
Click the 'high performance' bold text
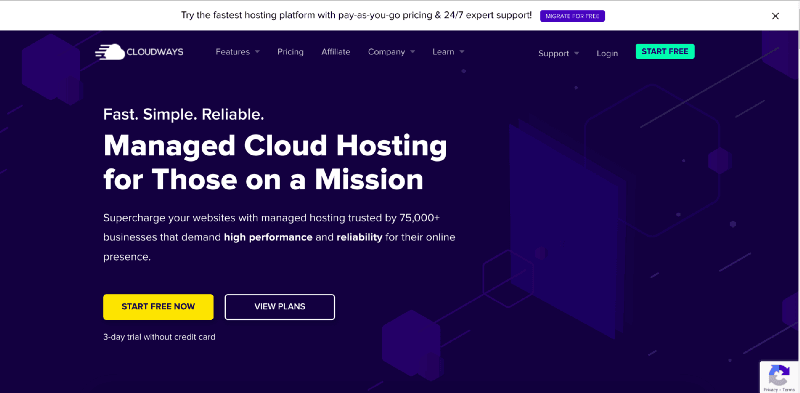[268, 237]
